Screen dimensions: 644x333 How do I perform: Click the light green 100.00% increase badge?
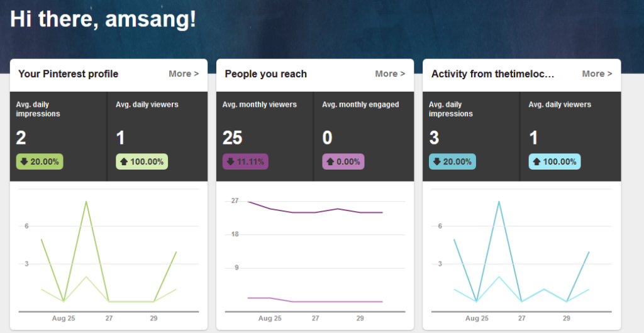pos(142,161)
